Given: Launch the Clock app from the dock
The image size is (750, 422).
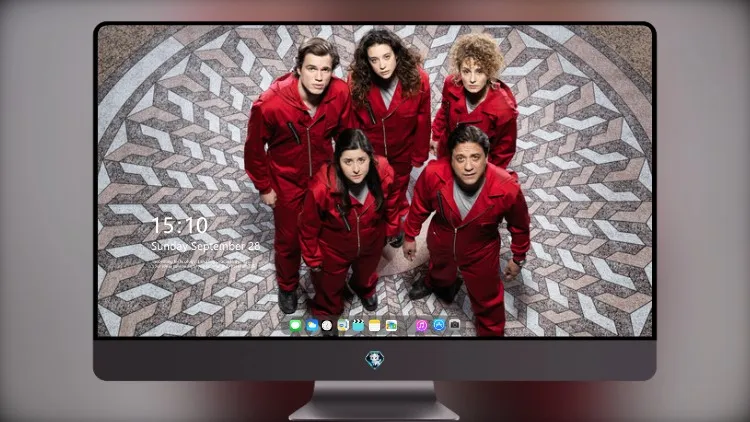Looking at the screenshot, I should coord(327,325).
